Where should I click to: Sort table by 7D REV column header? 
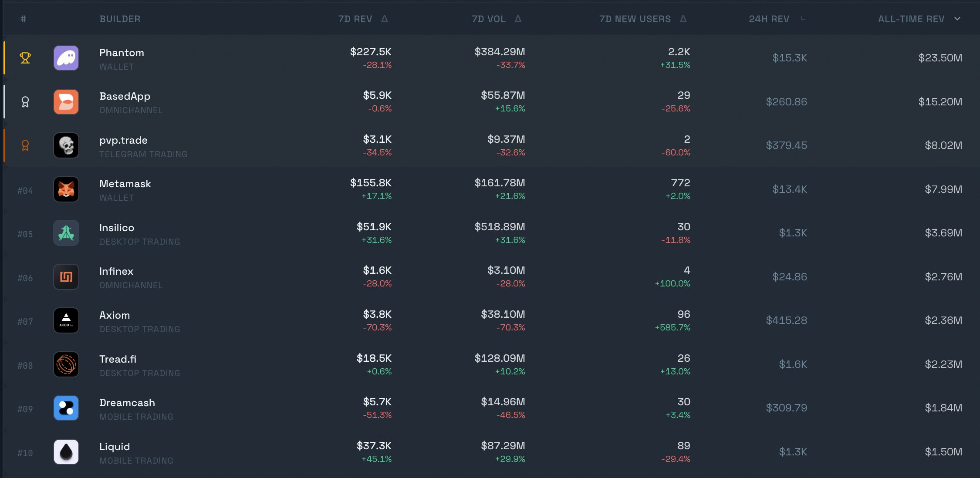(x=355, y=19)
